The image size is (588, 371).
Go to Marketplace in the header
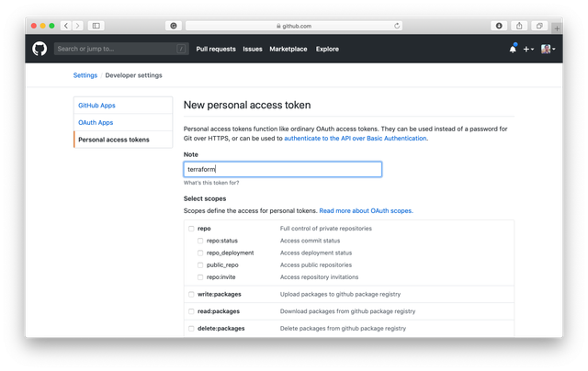(x=288, y=49)
